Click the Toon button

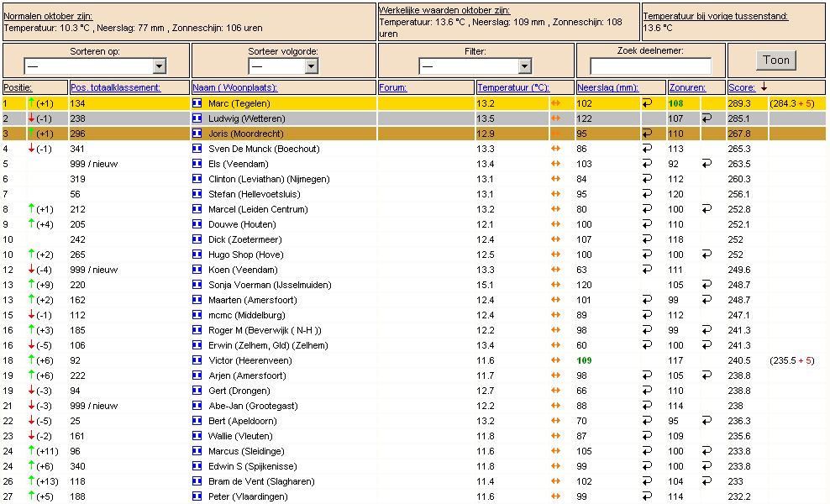(776, 60)
